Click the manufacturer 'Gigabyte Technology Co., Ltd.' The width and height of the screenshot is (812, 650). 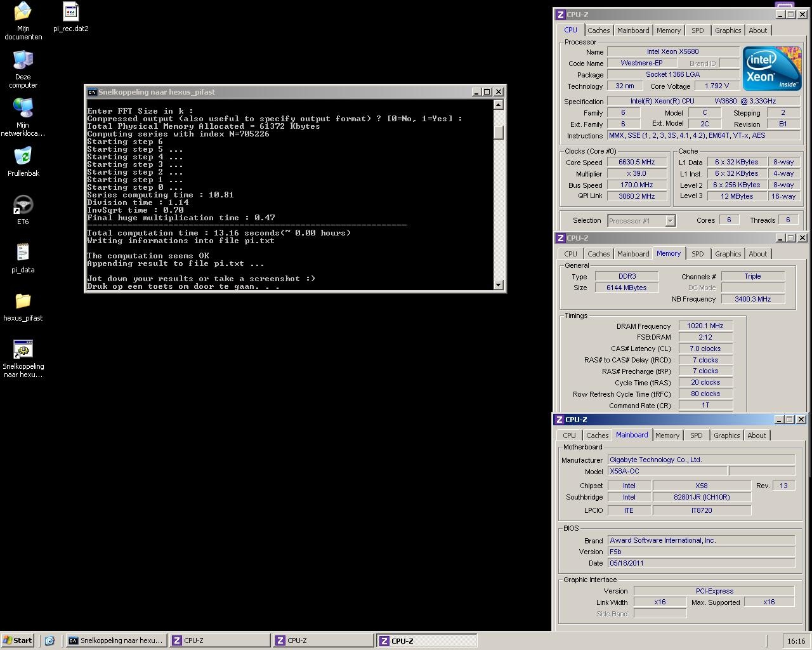[701, 460]
